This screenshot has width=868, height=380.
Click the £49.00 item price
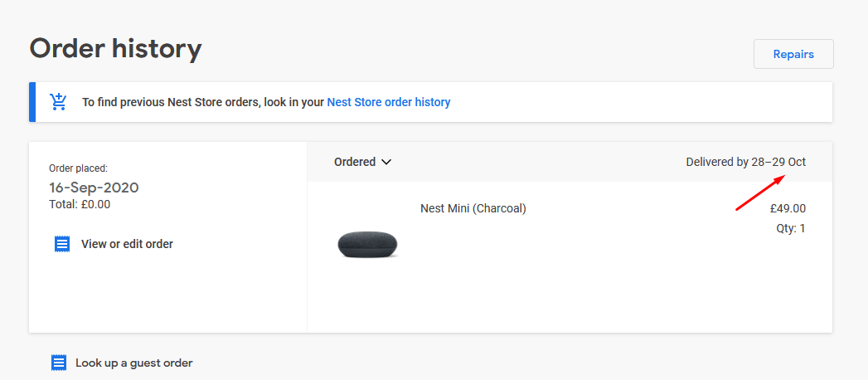pyautogui.click(x=788, y=208)
